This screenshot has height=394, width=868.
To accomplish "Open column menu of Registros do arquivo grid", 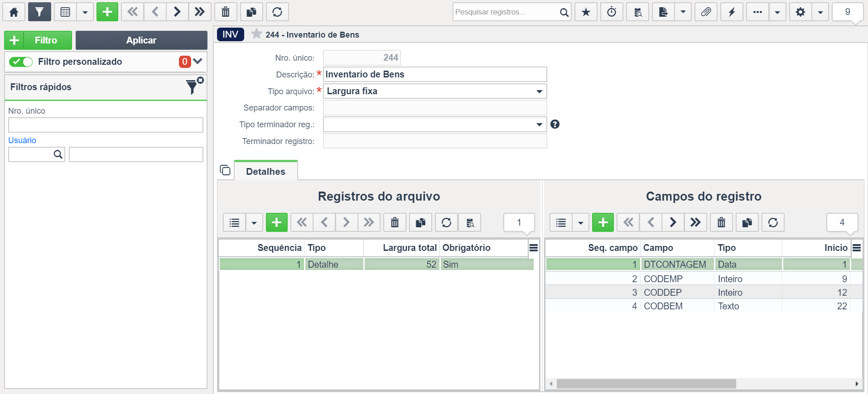I will point(534,248).
